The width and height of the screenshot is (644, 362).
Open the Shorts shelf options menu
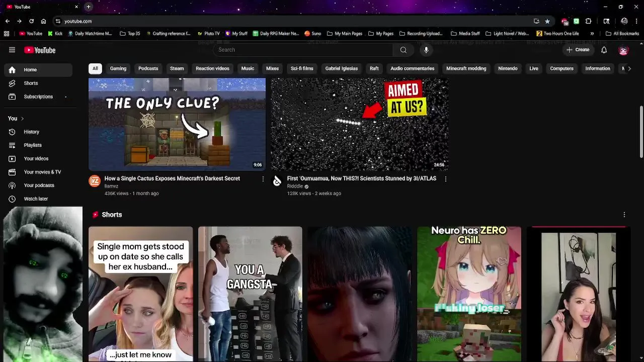tap(624, 215)
